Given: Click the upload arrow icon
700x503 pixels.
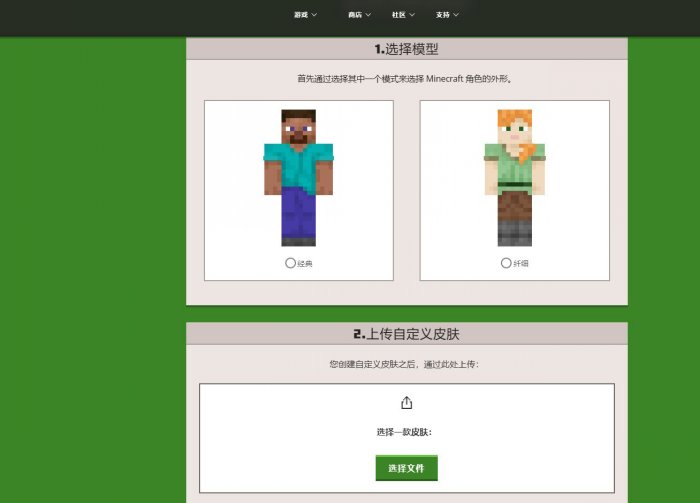Looking at the screenshot, I should (407, 403).
